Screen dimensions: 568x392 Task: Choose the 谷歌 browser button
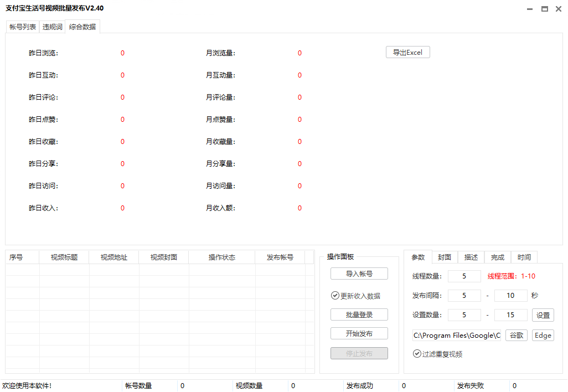(516, 335)
